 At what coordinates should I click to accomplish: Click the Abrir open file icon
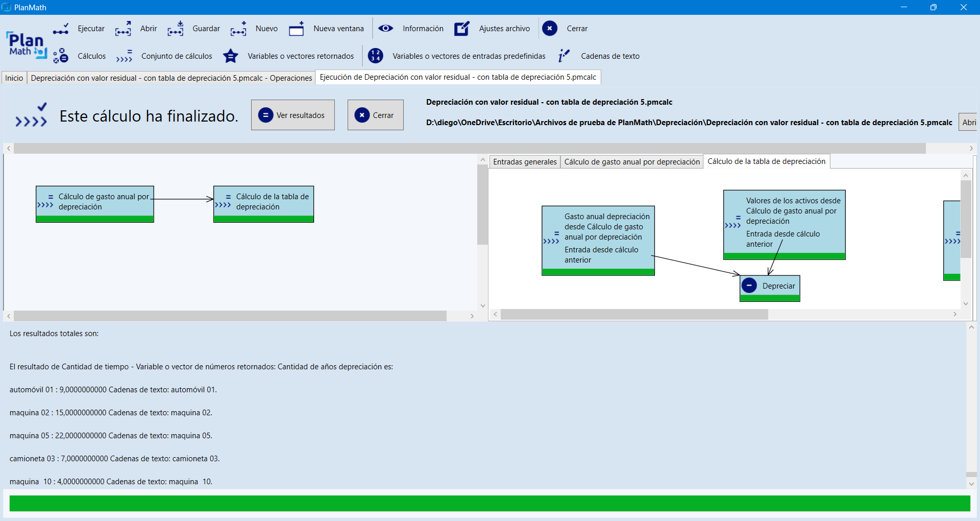pos(123,29)
